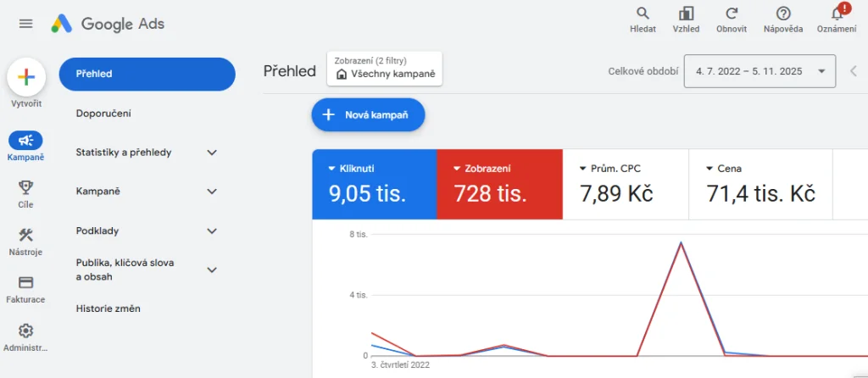Open the Cíle trophy section

pos(25,194)
